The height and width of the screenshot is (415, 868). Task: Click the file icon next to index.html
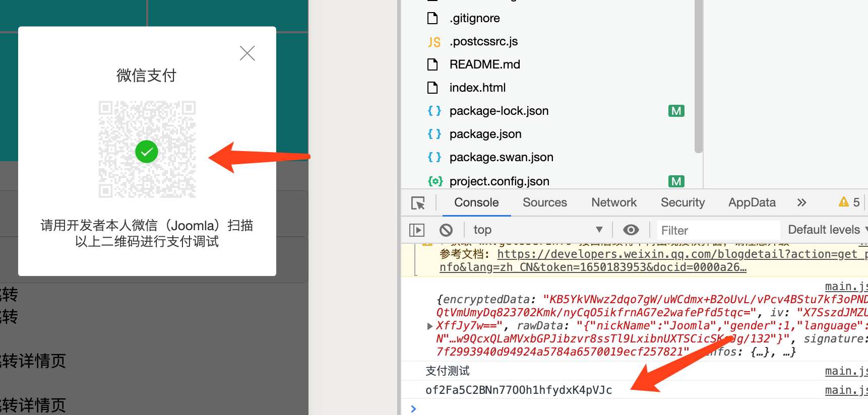pyautogui.click(x=432, y=88)
